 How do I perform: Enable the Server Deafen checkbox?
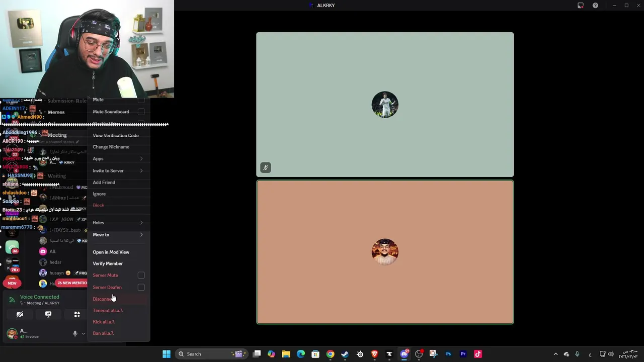click(141, 287)
